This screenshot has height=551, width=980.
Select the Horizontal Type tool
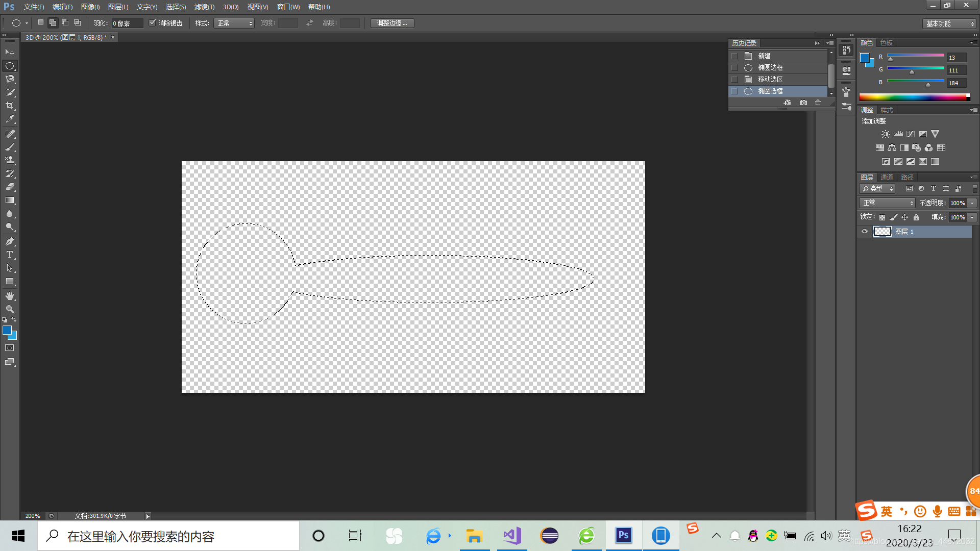point(10,255)
